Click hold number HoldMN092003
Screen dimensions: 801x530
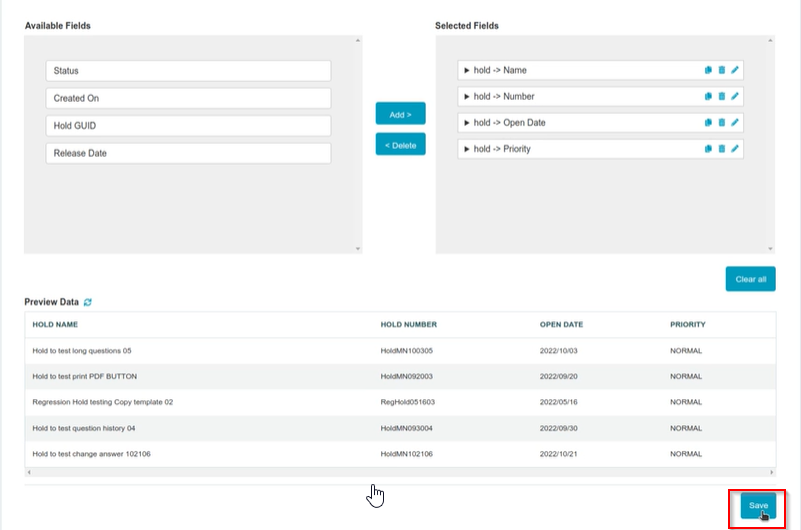pos(407,376)
